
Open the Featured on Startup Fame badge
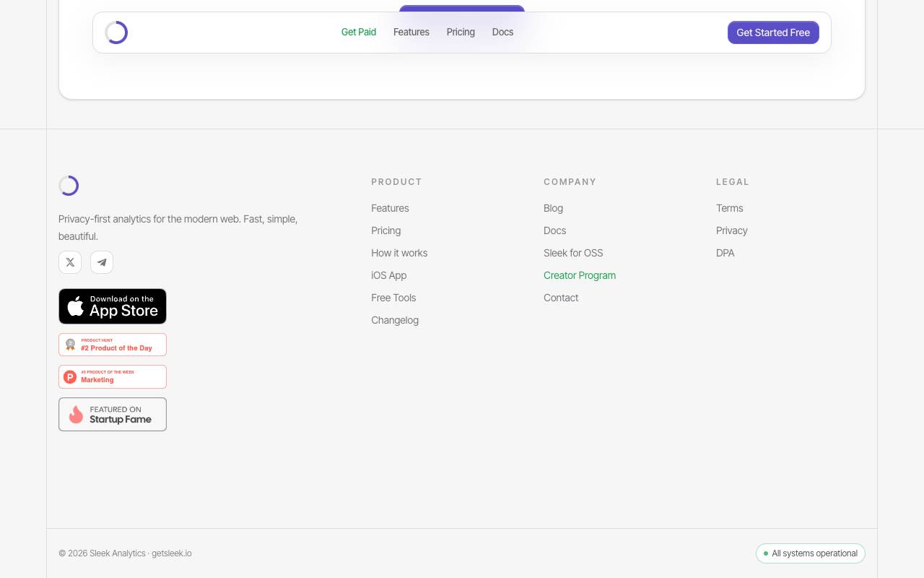[113, 414]
